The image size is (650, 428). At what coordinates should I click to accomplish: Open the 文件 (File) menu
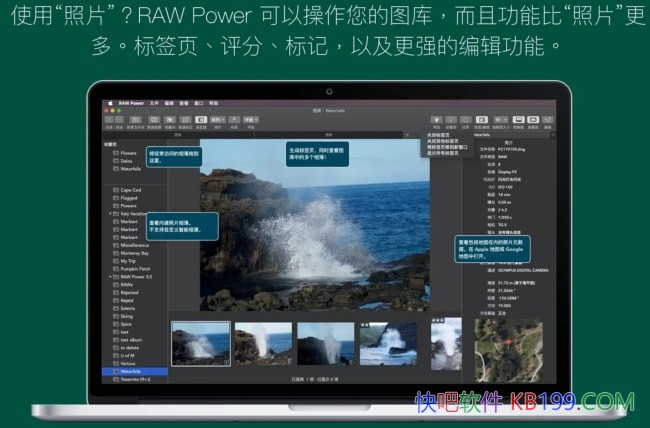[x=154, y=103]
